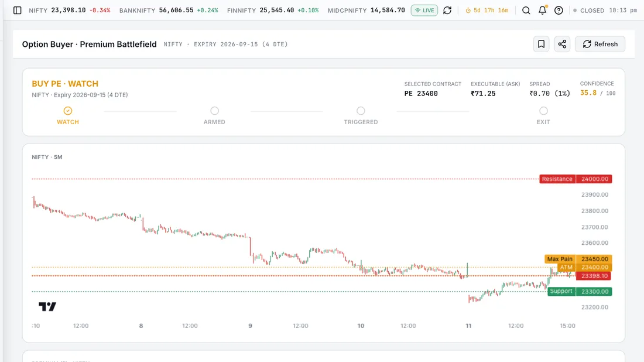Click the 5d 17h 16m countdown timer
The image size is (644, 362).
pyautogui.click(x=487, y=11)
